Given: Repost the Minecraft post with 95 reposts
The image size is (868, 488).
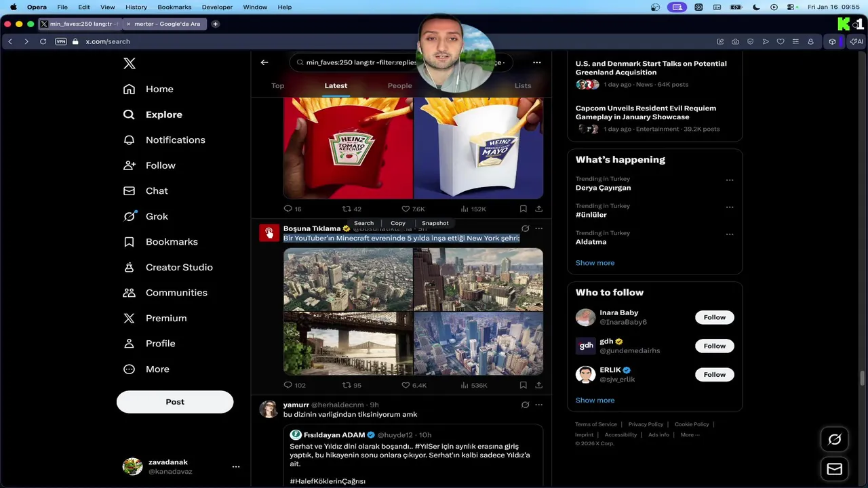Looking at the screenshot, I should click(351, 385).
